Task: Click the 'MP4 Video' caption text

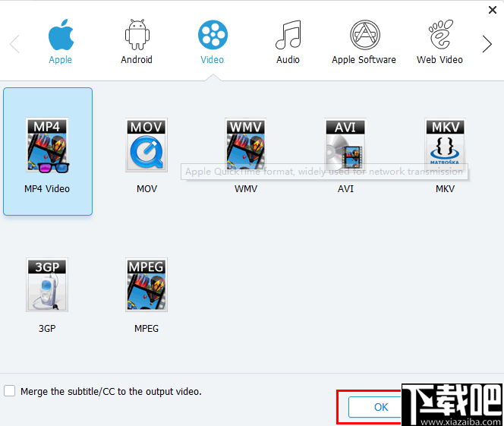Action: pyautogui.click(x=47, y=189)
